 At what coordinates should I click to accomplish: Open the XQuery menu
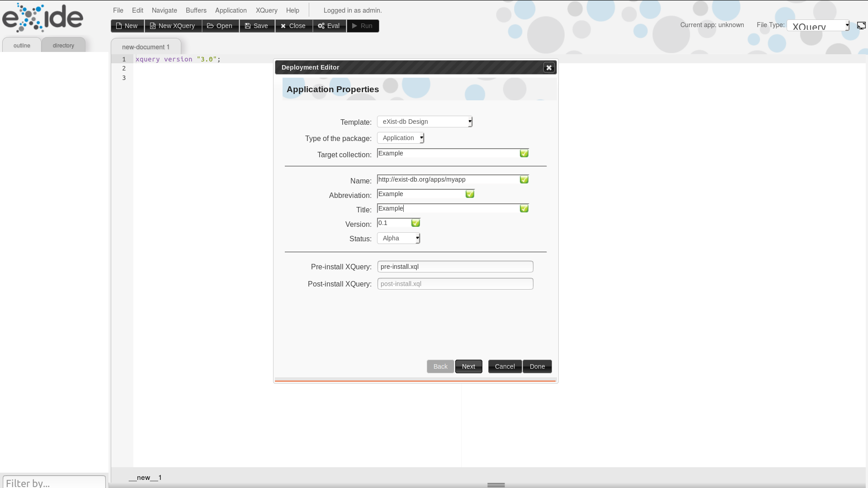266,10
